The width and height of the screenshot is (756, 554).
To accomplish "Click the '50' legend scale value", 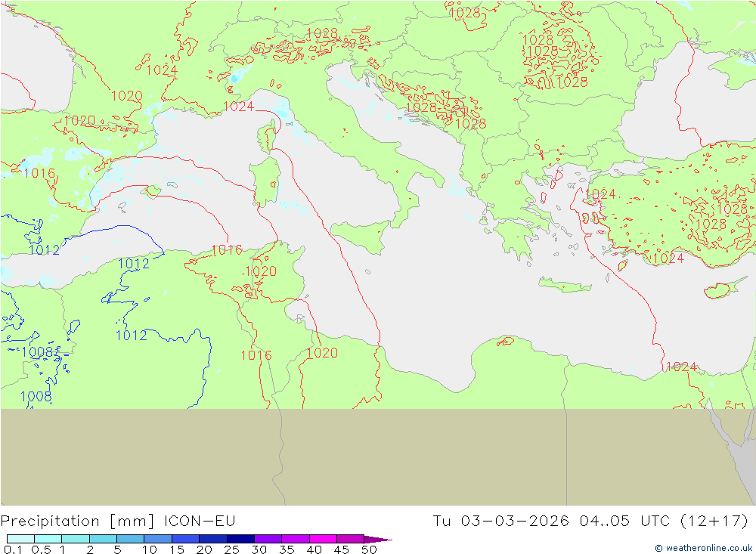I will [x=370, y=549].
